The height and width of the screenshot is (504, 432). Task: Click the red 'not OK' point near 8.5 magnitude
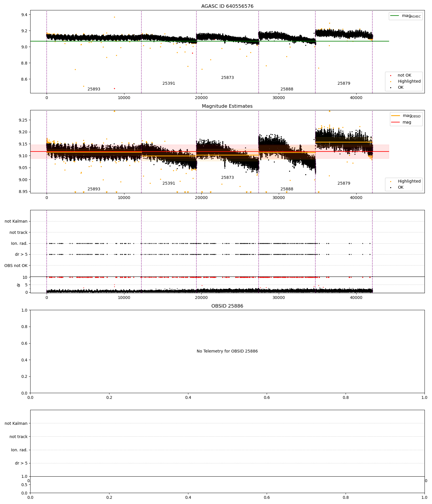[x=114, y=88]
